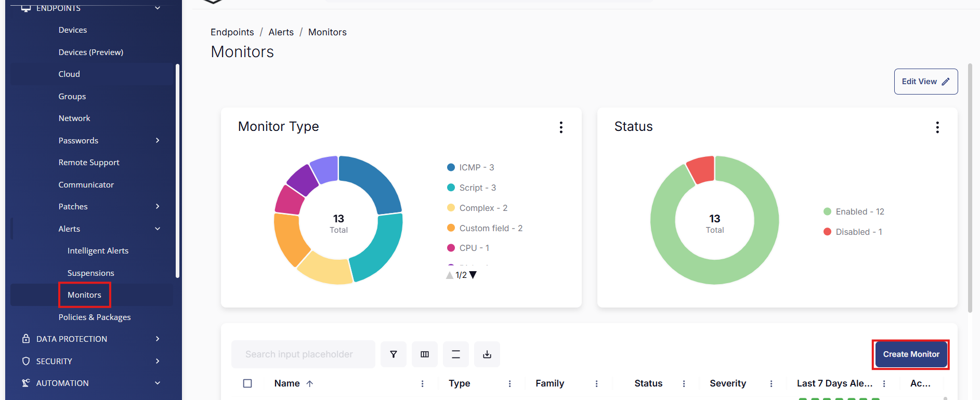
Task: Collapse the Alerts submenu chevron
Action: pos(158,229)
